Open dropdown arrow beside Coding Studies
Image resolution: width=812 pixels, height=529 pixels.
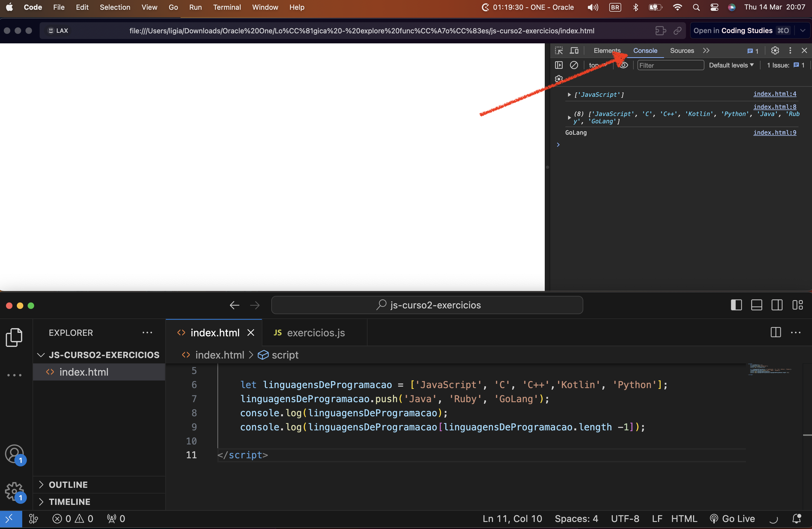coord(803,31)
